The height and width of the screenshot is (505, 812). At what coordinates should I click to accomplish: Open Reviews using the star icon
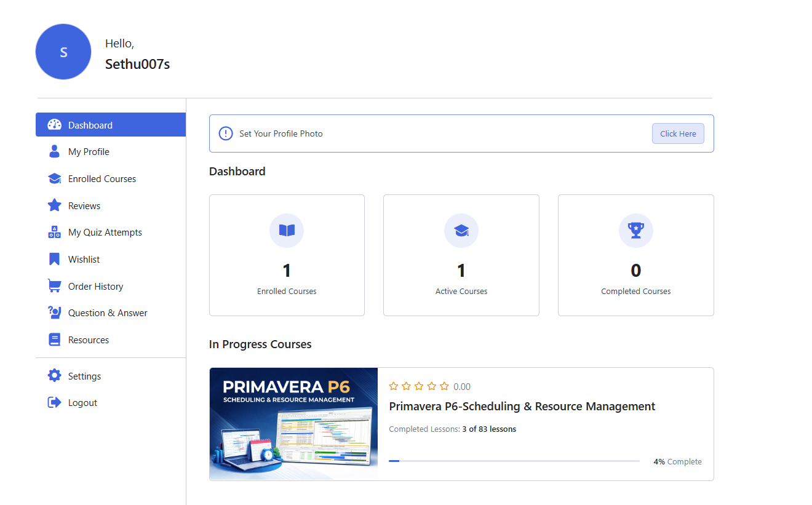54,205
